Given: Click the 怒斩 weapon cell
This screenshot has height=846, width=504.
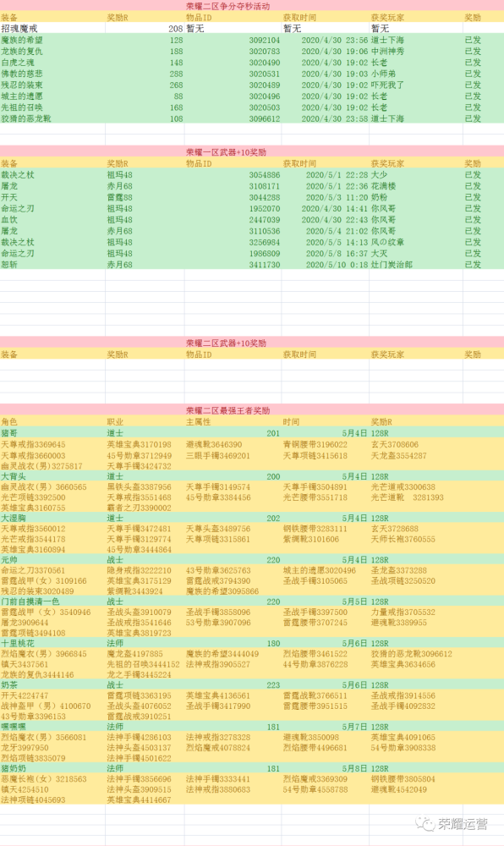Looking at the screenshot, I should click(9, 264).
